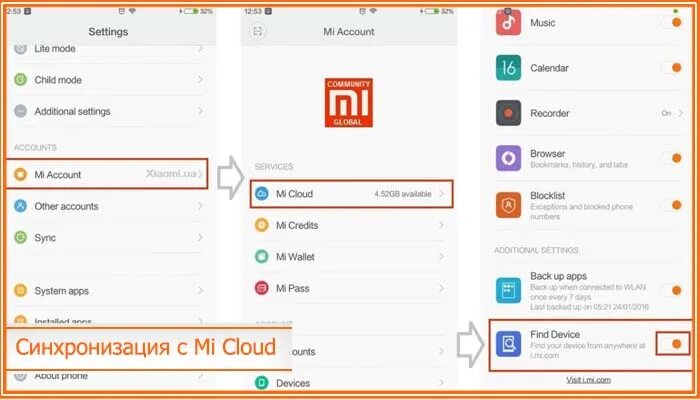Tap the System apps icon

[20, 291]
